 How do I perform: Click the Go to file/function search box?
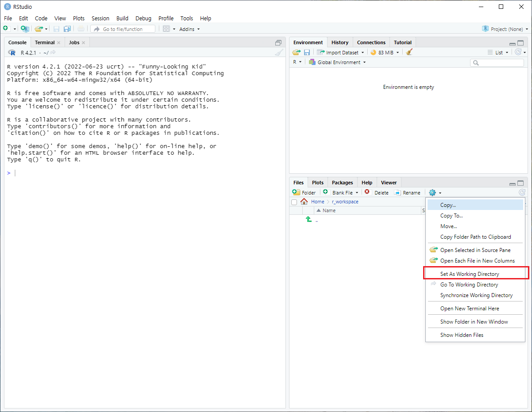tap(123, 29)
